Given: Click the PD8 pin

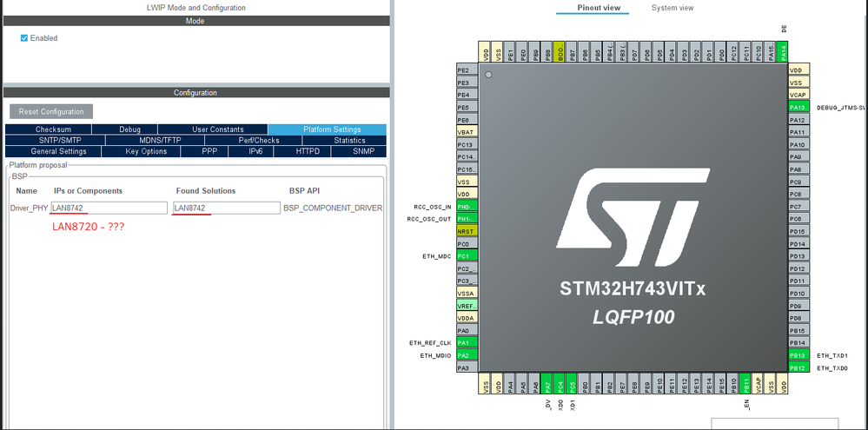Looking at the screenshot, I should (798, 318).
